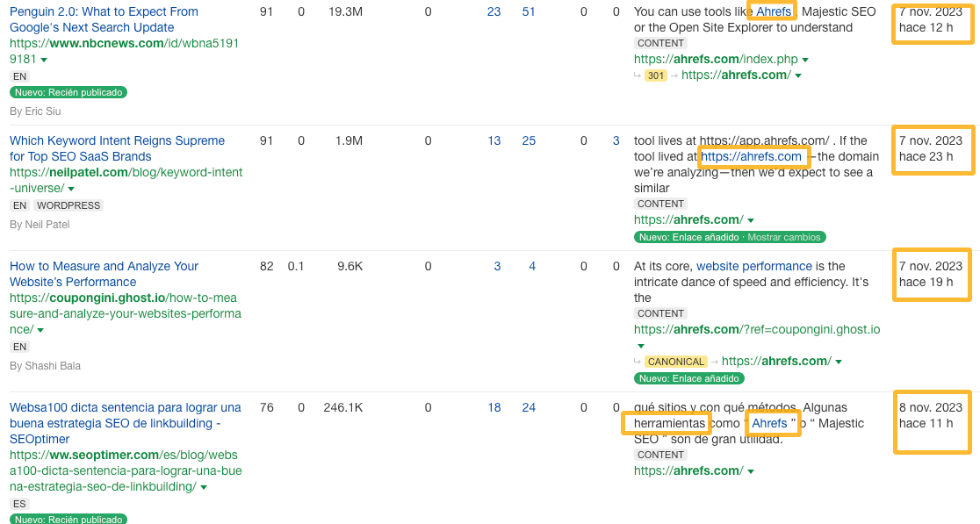
Task: Open the https://ahrefs.com anchor text link
Action: pos(752,156)
